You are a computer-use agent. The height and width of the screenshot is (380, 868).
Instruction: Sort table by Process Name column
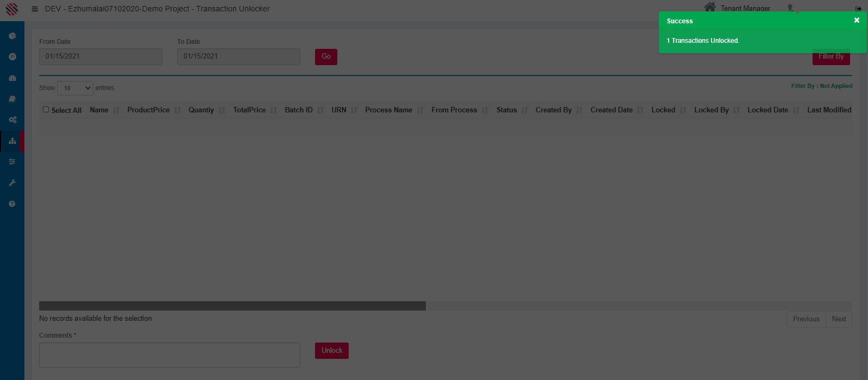click(x=388, y=110)
